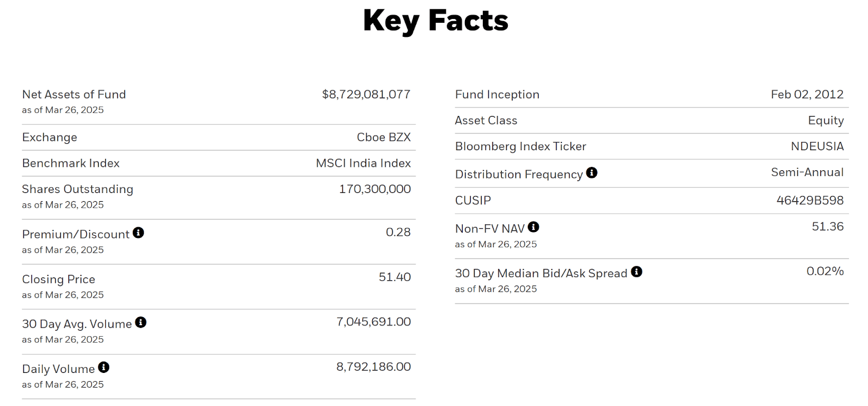Click the Asset Class Equity value

[825, 120]
